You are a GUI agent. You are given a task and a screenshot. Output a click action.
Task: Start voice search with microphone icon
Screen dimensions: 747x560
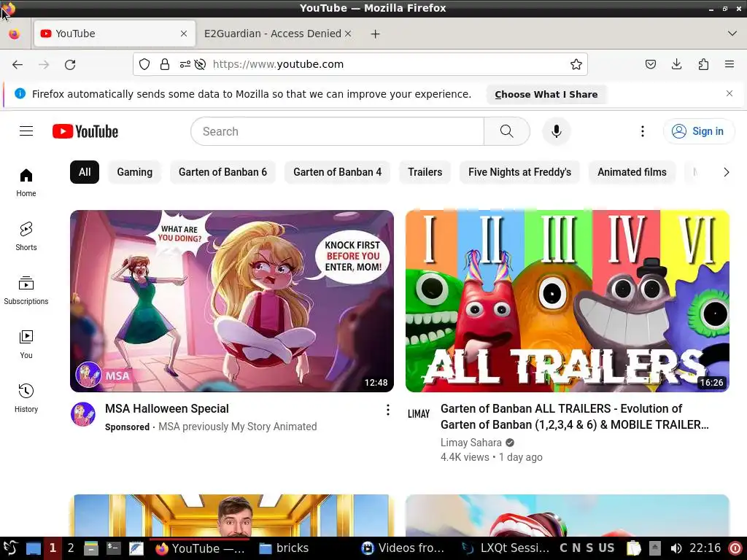pos(556,131)
